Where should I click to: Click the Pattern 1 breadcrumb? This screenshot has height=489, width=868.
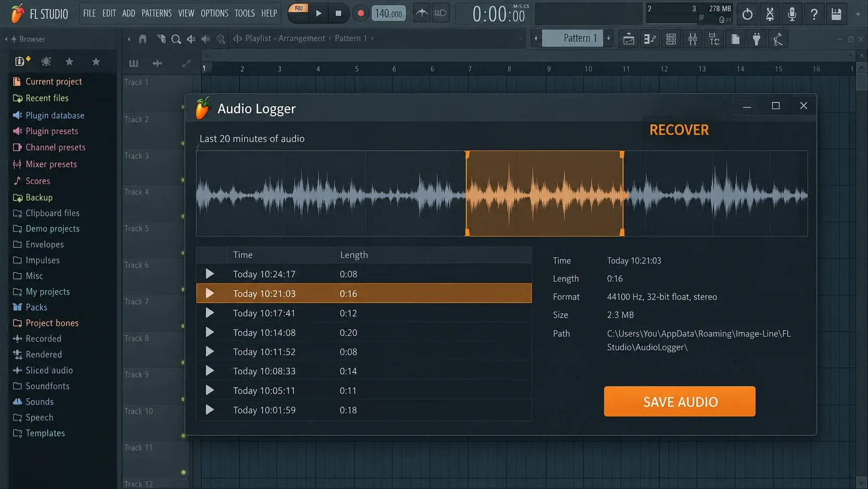351,38
